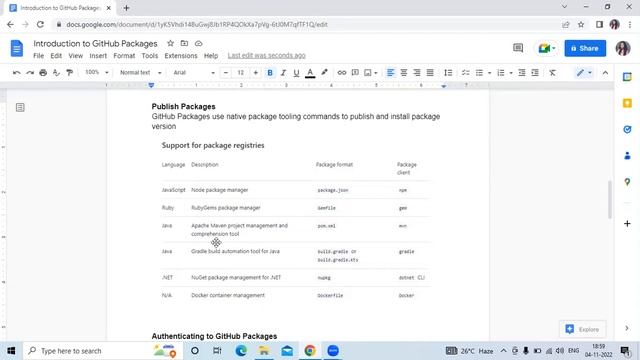Click the Explore button
This screenshot has width=640, height=360.
click(x=583, y=329)
